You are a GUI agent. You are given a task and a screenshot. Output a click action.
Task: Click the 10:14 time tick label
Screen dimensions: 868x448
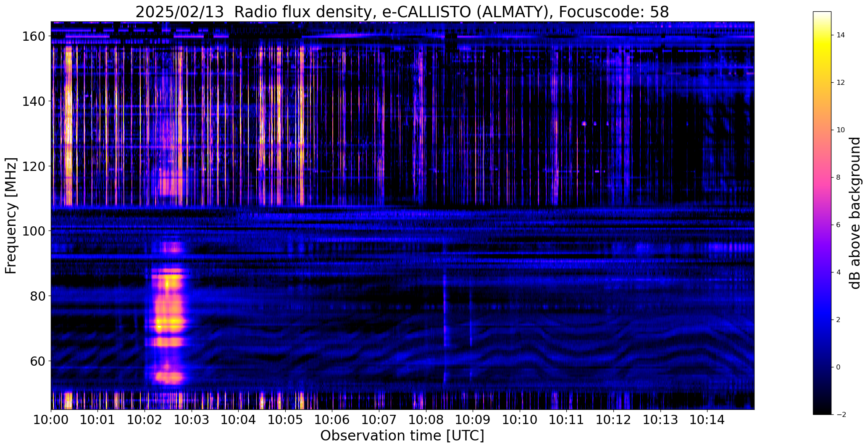coord(707,419)
